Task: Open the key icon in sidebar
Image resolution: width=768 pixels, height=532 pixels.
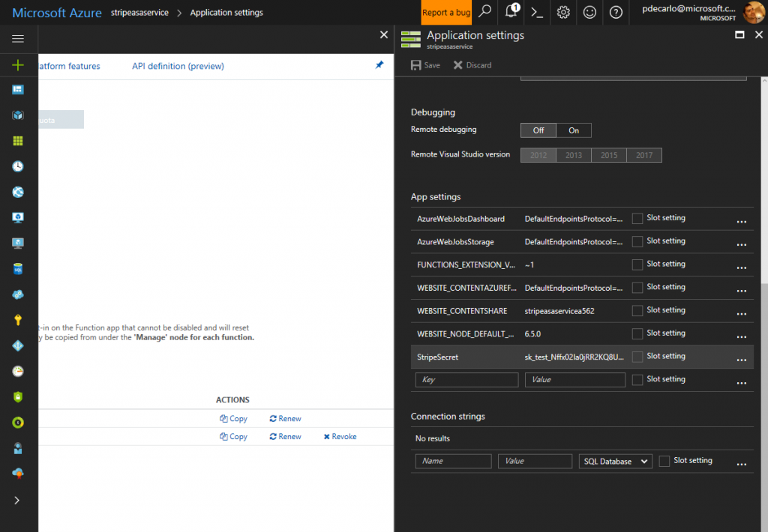Action: click(x=18, y=320)
